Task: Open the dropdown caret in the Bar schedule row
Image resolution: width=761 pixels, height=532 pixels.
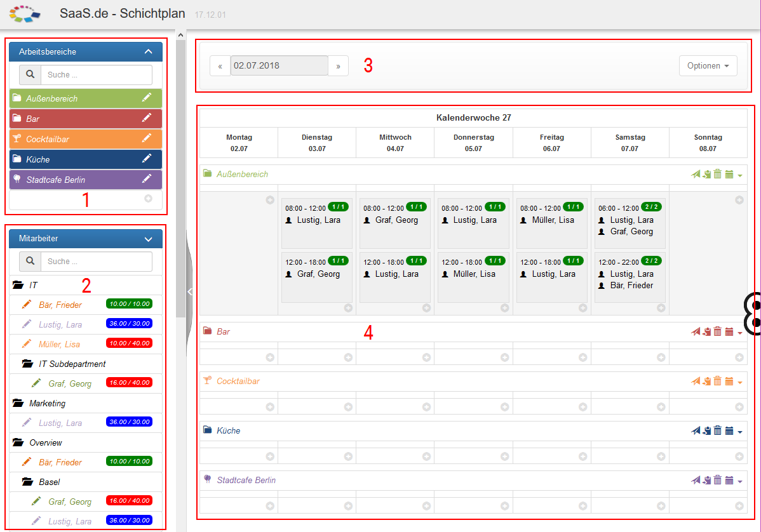Action: coord(740,333)
